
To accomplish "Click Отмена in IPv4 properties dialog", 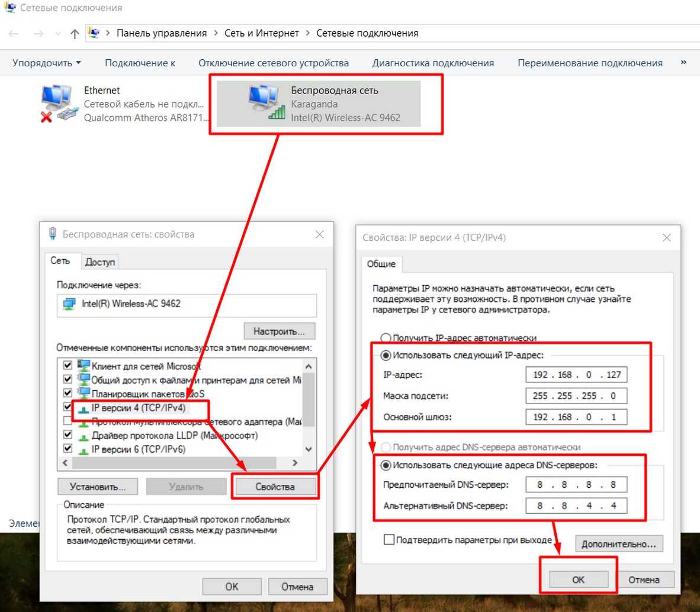I will tap(644, 579).
